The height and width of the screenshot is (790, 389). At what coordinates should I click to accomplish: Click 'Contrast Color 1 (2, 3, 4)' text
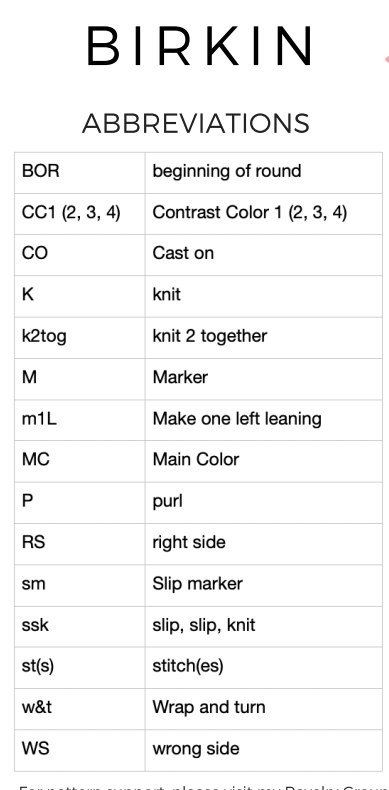click(x=250, y=213)
